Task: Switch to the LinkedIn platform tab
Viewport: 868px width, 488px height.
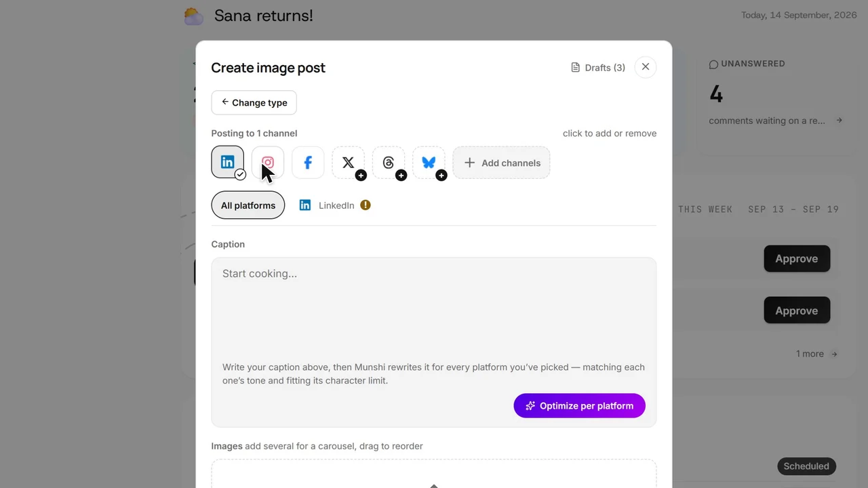Action: click(x=328, y=205)
